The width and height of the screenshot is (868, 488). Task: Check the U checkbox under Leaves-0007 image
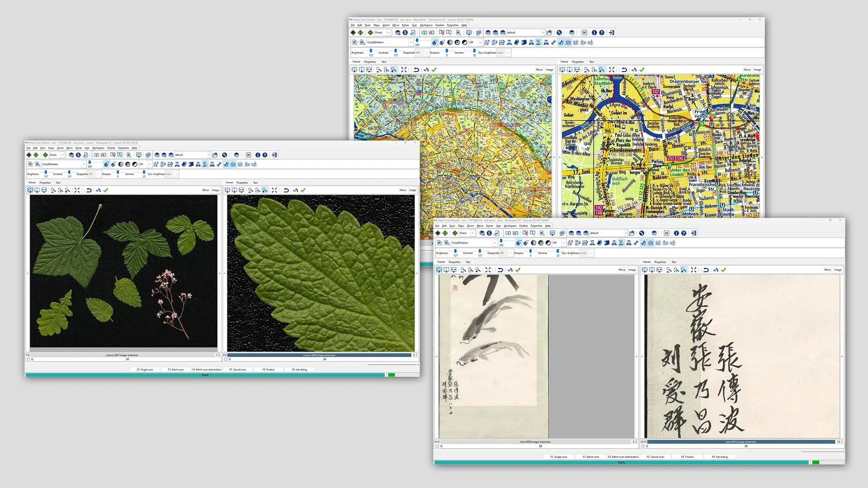[x=28, y=359]
